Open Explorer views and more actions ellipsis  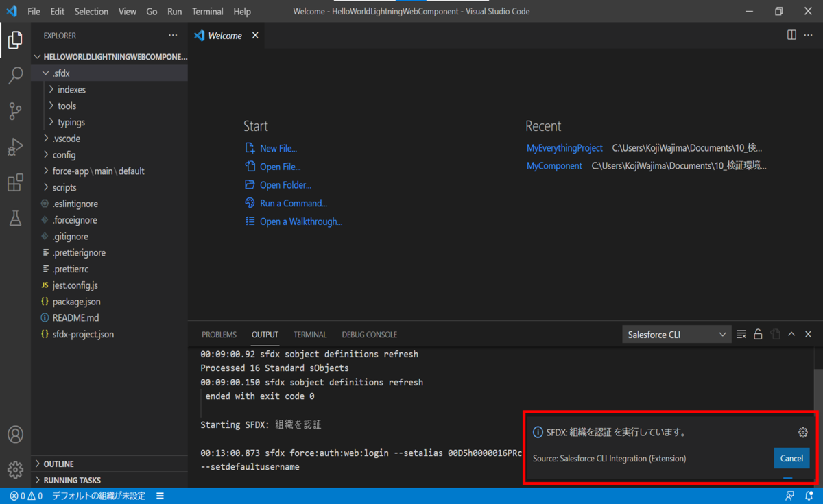[173, 36]
